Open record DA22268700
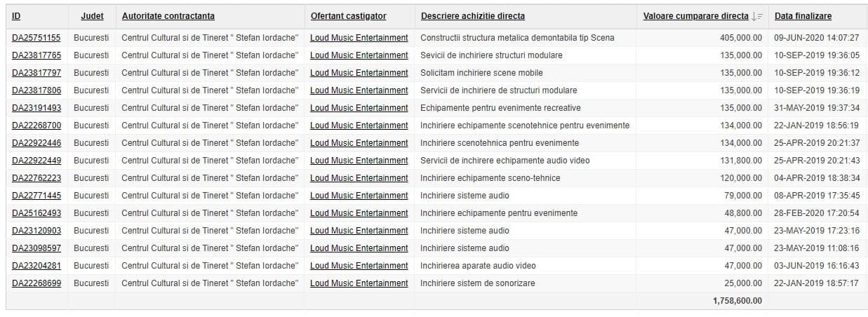Image resolution: width=868 pixels, height=317 pixels. pos(36,126)
